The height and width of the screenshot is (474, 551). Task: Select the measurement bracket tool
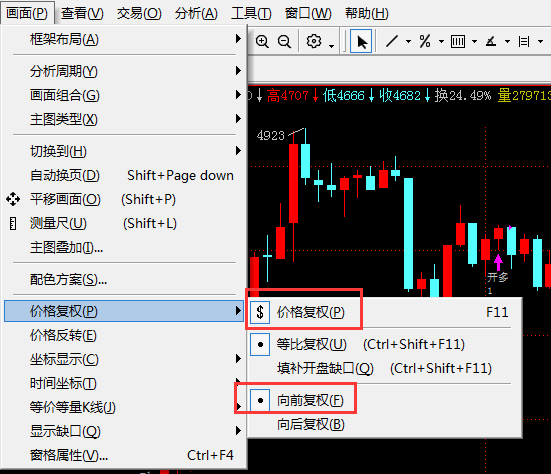click(524, 41)
